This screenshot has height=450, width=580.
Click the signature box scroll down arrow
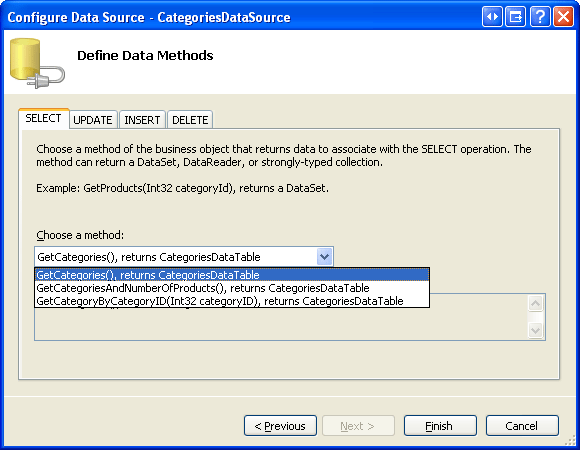pos(536,330)
